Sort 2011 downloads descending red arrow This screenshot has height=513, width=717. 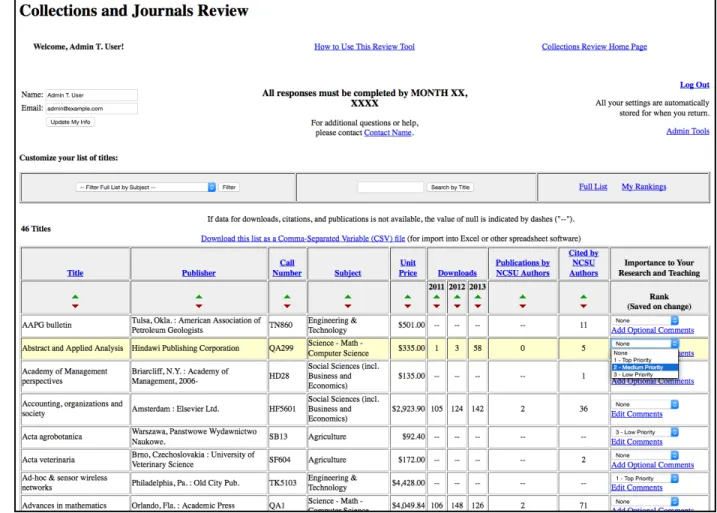[436, 306]
